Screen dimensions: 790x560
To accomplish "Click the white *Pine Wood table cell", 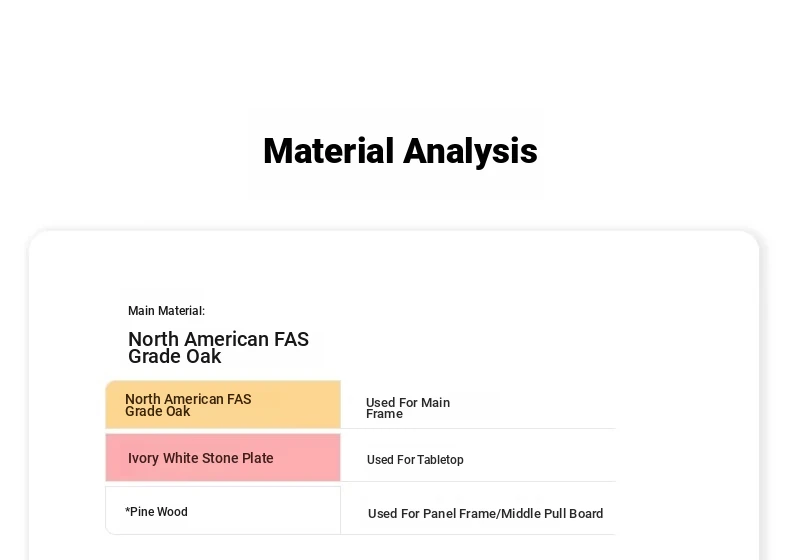I will 223,511.
